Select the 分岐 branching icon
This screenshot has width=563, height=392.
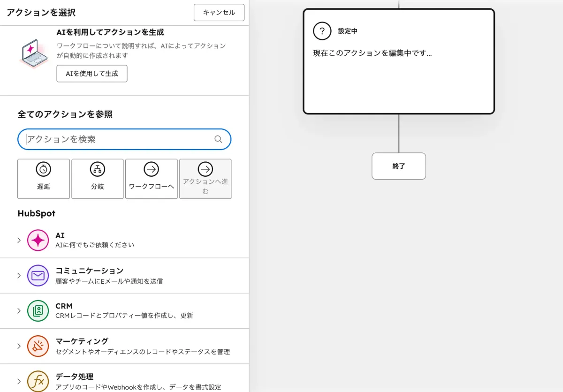97,169
